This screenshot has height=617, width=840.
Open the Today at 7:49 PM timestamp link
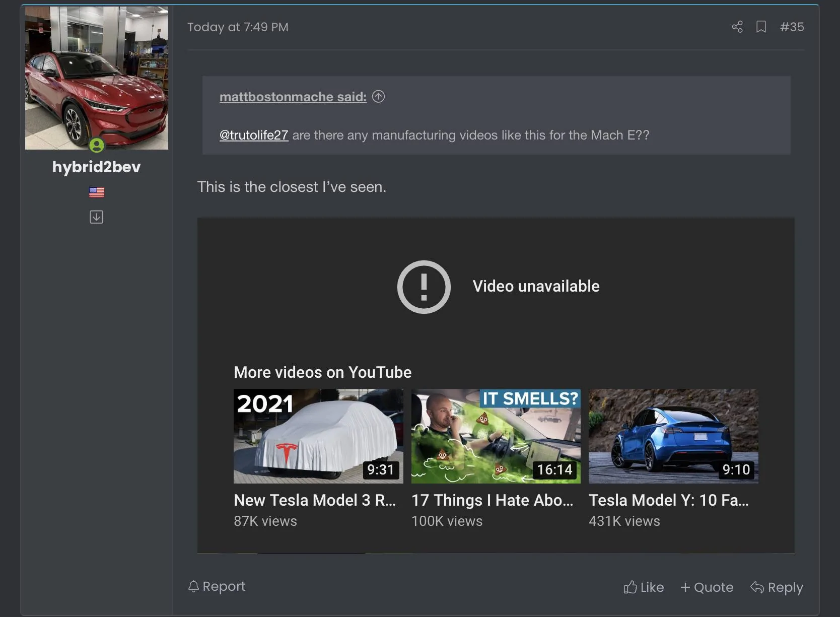pos(238,27)
